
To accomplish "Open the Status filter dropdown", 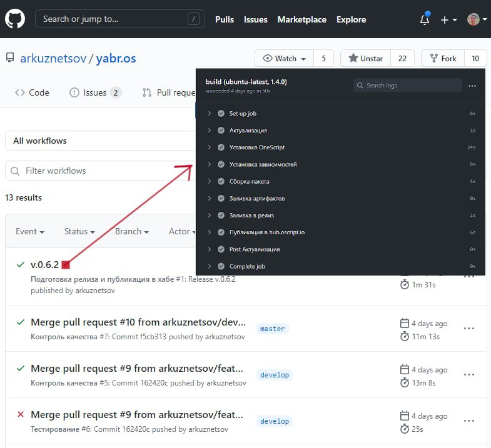I will pos(79,231).
